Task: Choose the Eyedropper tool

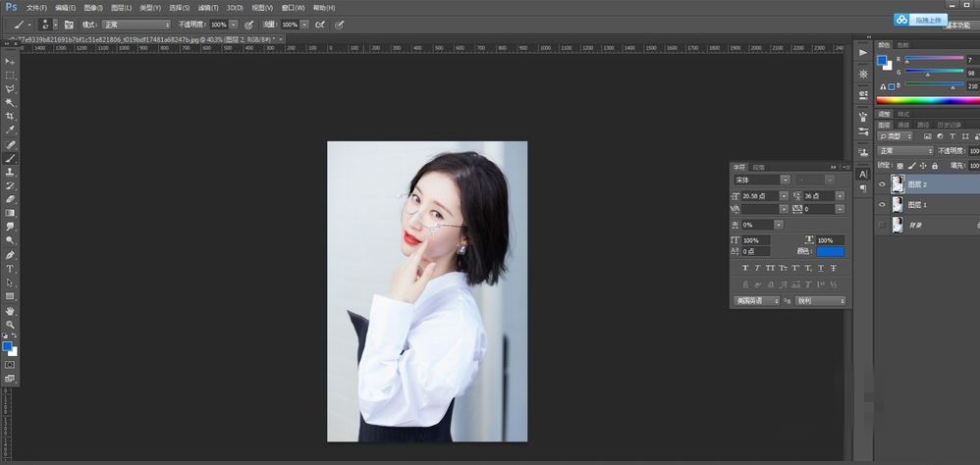Action: pos(11,129)
